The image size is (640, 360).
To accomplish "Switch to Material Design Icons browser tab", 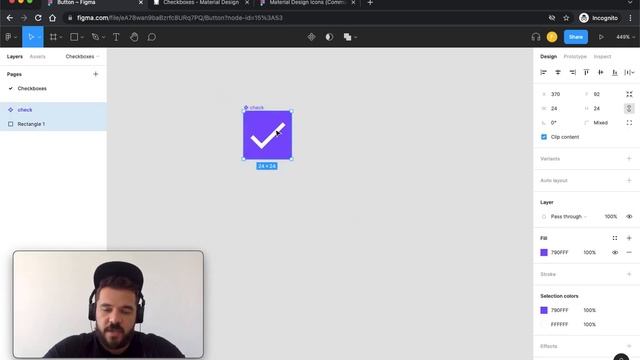I will click(x=307, y=3).
